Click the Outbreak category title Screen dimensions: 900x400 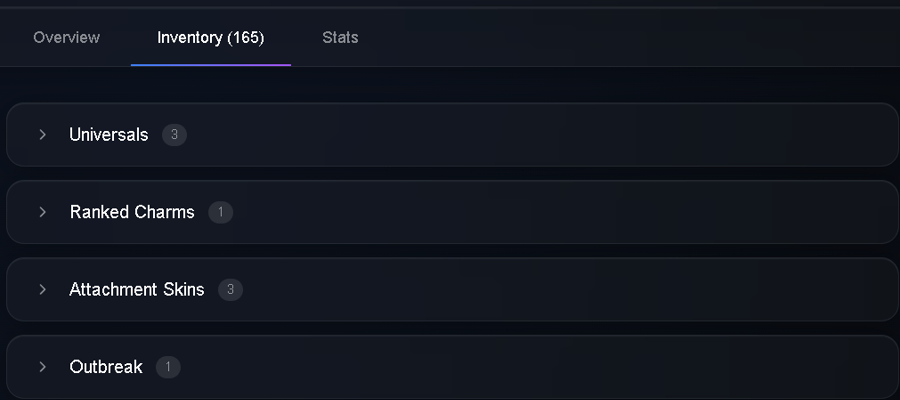point(106,367)
